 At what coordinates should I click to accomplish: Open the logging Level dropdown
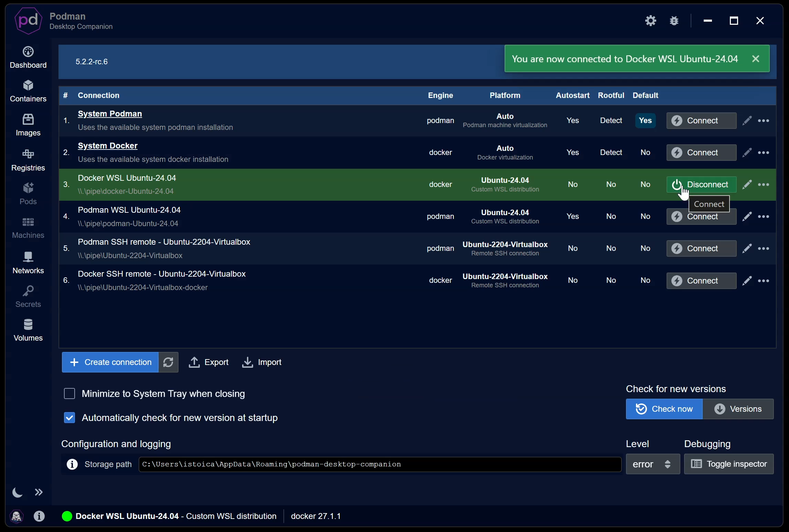(x=653, y=464)
